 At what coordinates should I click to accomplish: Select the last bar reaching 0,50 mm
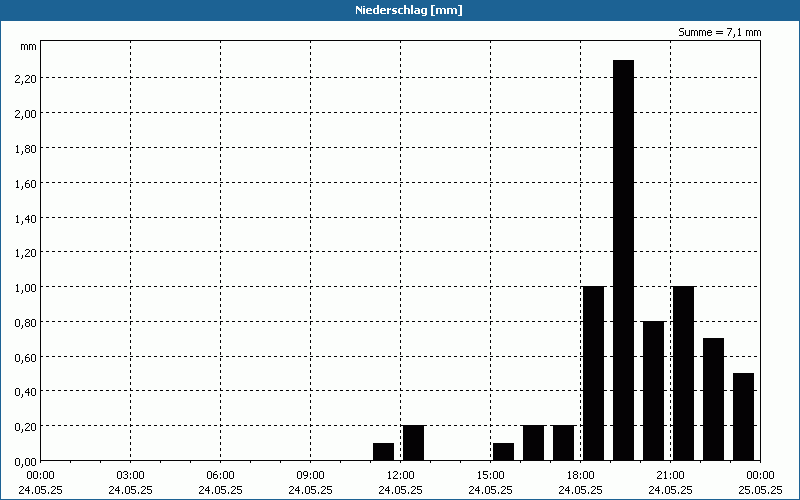pyautogui.click(x=743, y=417)
